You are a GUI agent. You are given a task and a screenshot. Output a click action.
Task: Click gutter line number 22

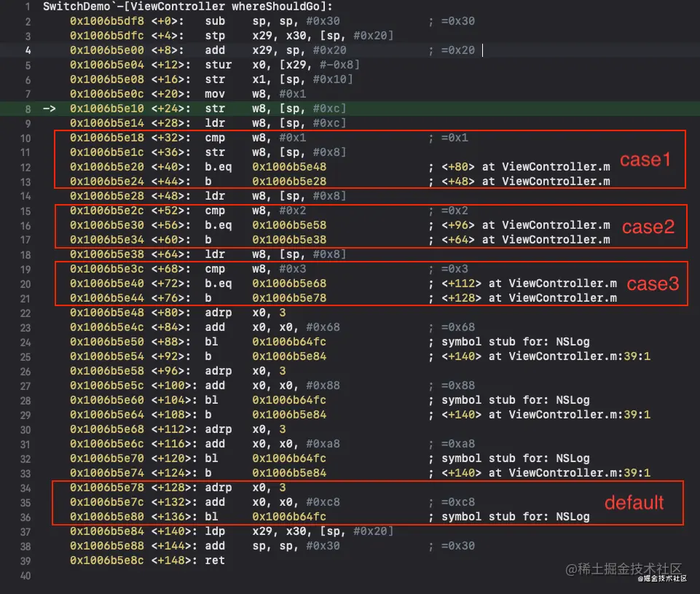coord(25,313)
